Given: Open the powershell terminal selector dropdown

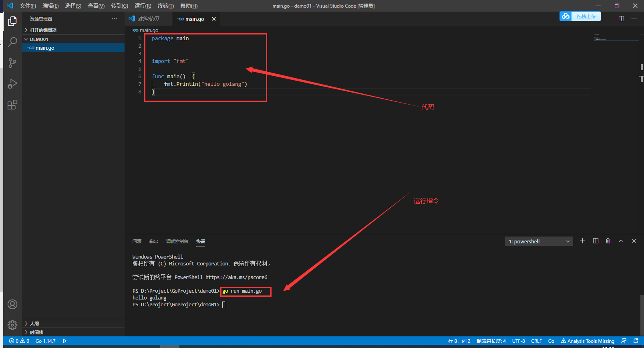Looking at the screenshot, I should [x=539, y=241].
